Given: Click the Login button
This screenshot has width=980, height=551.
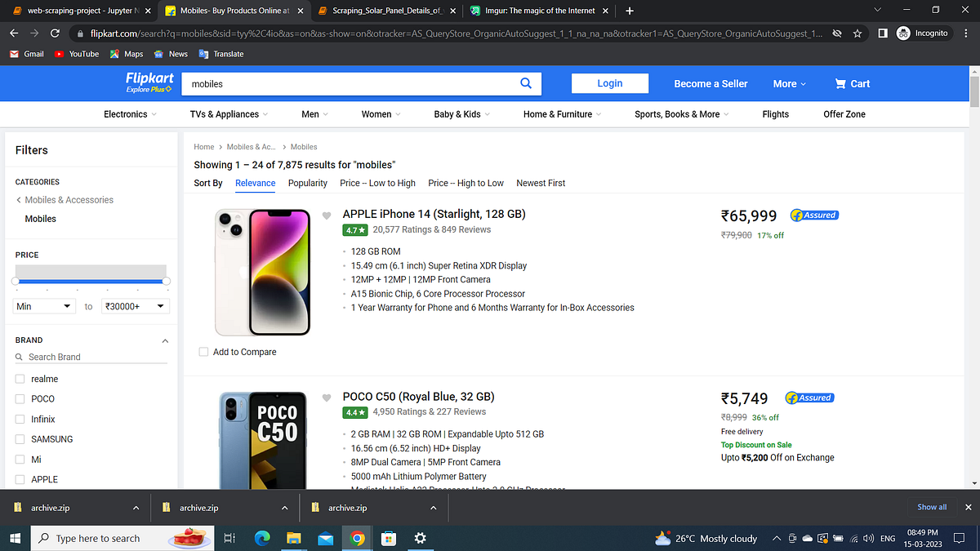Looking at the screenshot, I should pos(609,83).
